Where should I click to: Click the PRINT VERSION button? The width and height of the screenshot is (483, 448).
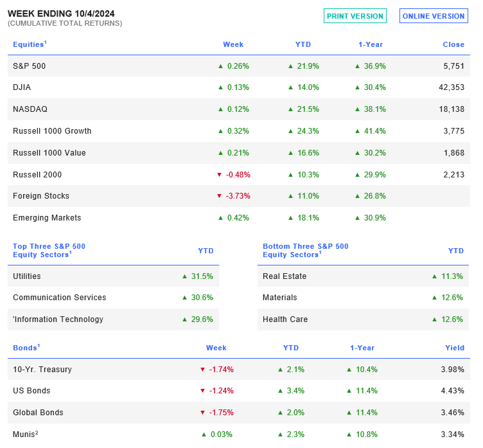pyautogui.click(x=355, y=15)
